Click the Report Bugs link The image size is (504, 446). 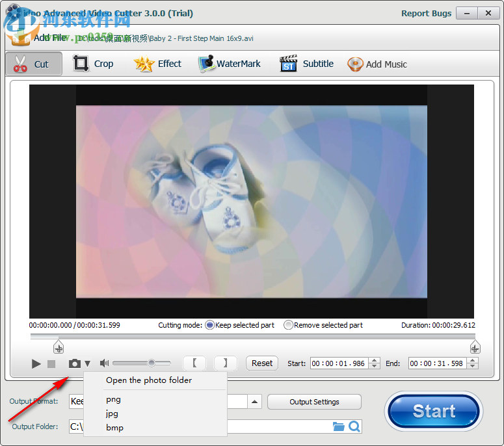click(426, 14)
